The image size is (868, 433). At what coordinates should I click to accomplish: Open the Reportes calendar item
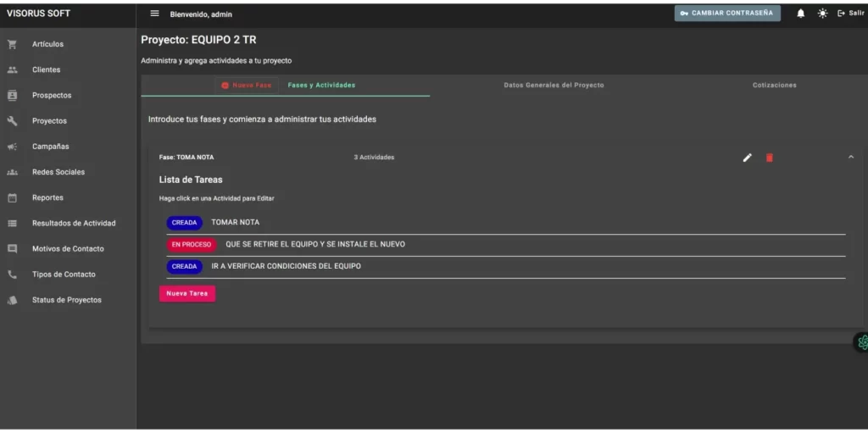tap(47, 197)
